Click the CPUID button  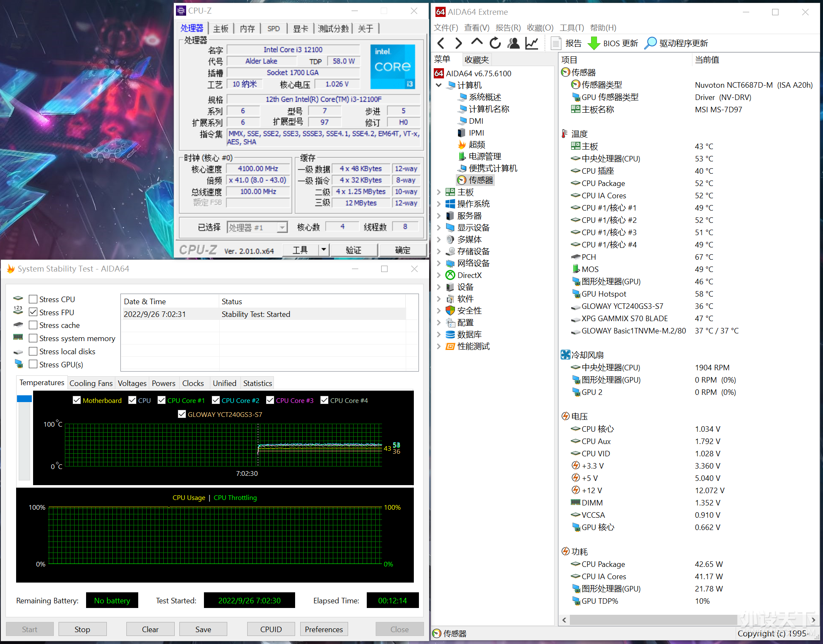[271, 629]
